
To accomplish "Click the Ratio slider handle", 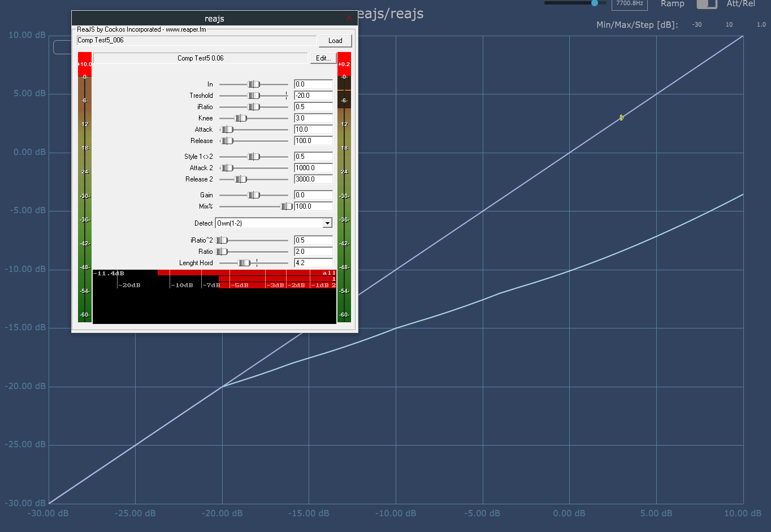I will point(222,252).
